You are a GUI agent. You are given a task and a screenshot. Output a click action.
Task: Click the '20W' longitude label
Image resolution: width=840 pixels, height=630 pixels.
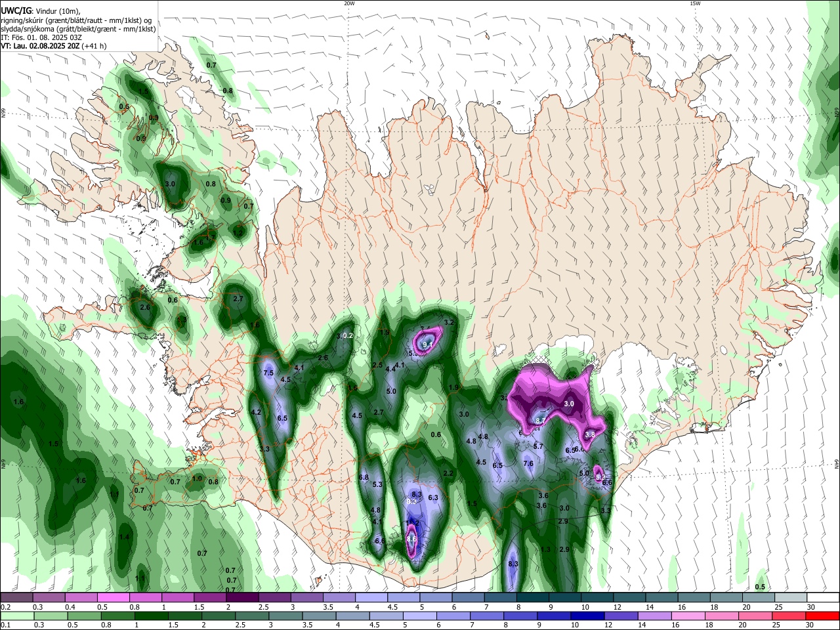(349, 3)
